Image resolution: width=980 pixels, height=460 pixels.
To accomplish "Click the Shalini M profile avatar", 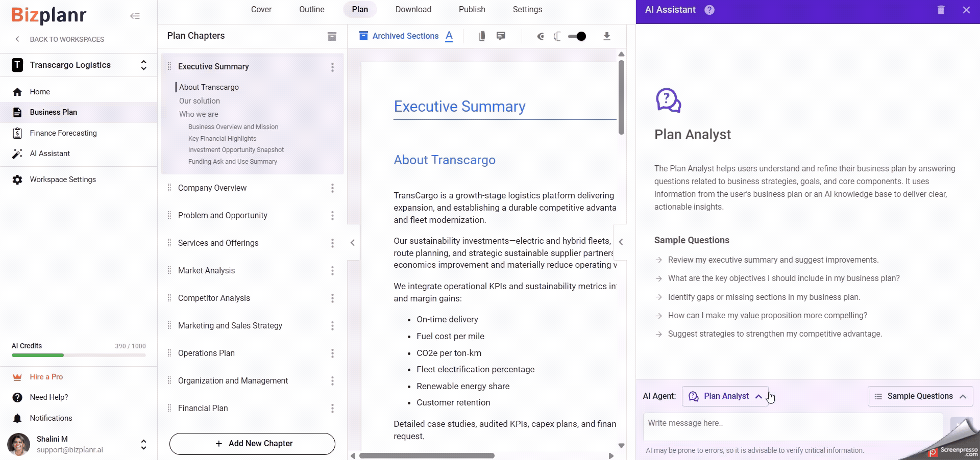I will pyautogui.click(x=19, y=444).
